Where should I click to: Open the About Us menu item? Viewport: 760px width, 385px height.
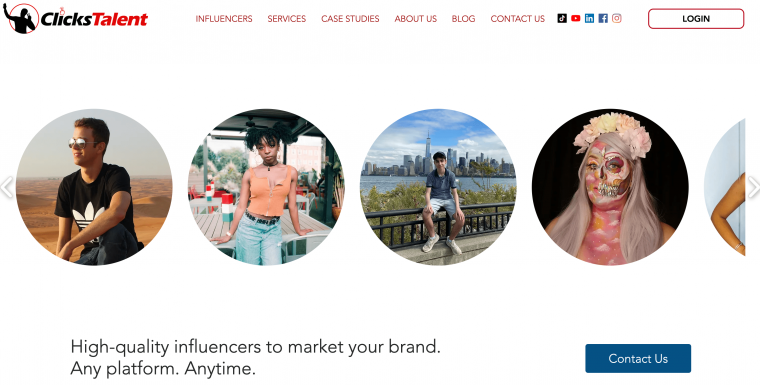coord(415,19)
